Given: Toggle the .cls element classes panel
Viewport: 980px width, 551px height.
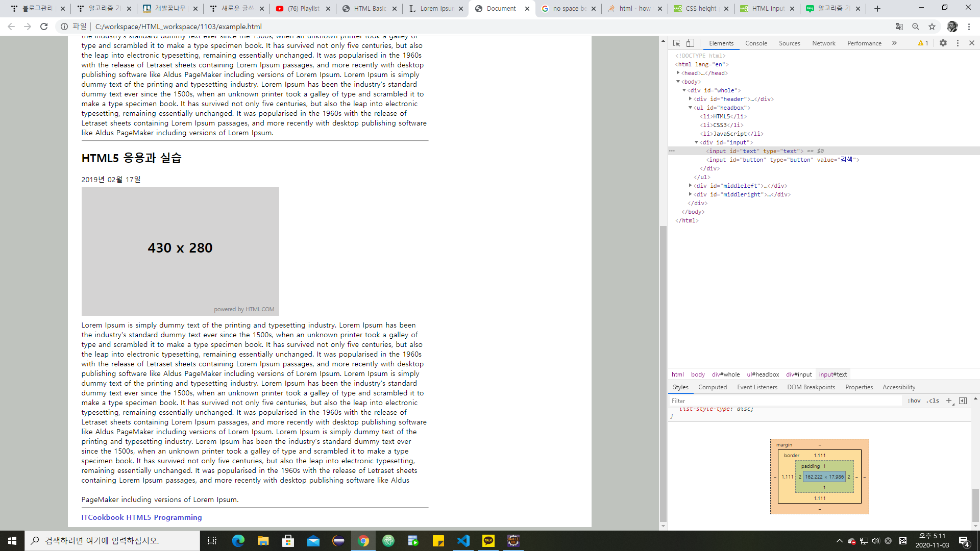Looking at the screenshot, I should coord(933,400).
